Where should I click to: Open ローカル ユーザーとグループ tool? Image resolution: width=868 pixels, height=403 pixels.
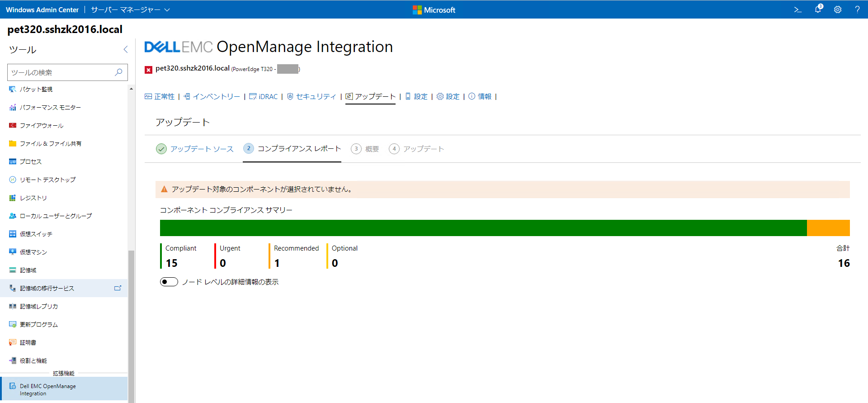pos(64,216)
